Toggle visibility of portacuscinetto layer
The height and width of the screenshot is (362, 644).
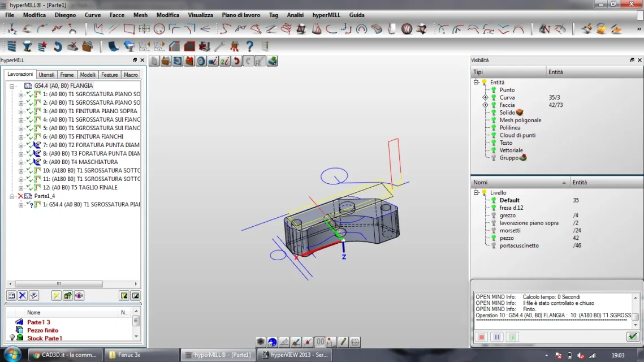(x=494, y=245)
